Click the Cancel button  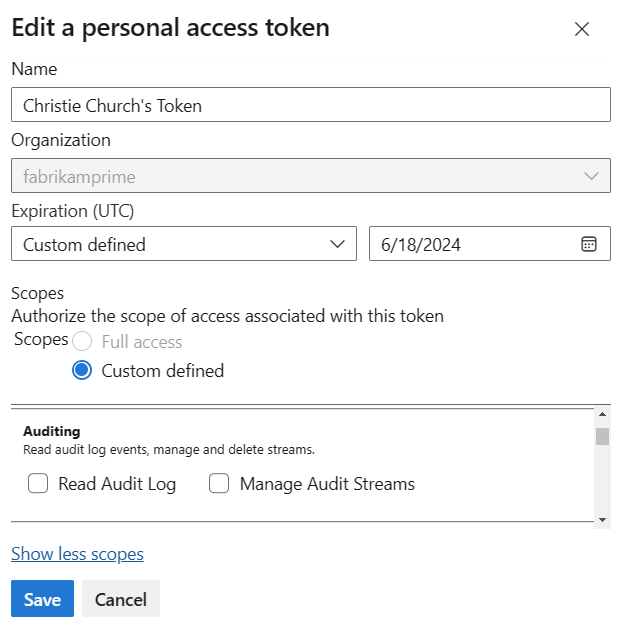pyautogui.click(x=120, y=600)
